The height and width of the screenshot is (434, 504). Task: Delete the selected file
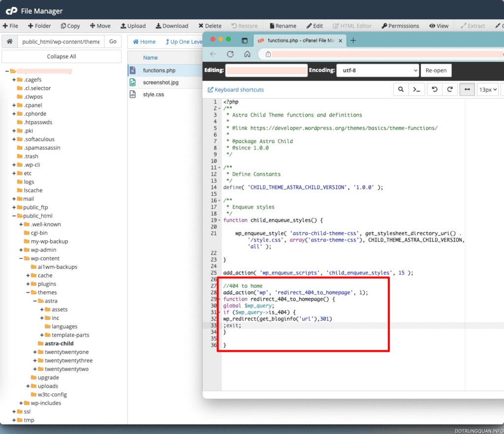pyautogui.click(x=210, y=26)
